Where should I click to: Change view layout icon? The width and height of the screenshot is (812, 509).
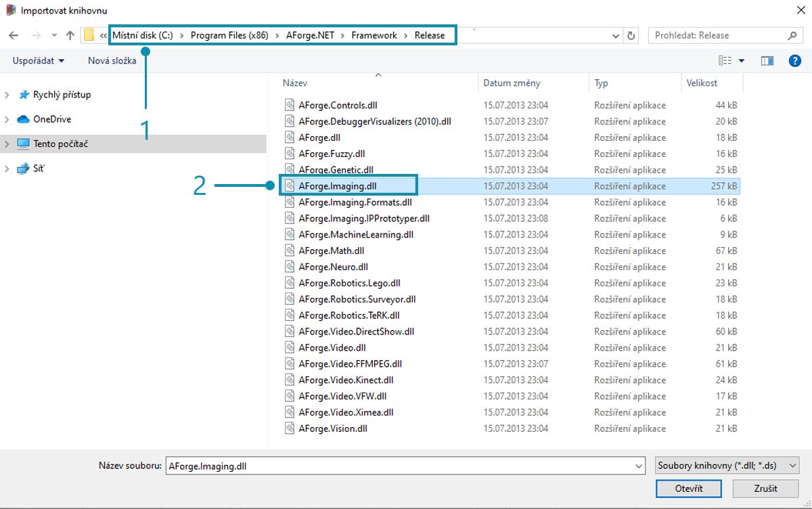725,61
